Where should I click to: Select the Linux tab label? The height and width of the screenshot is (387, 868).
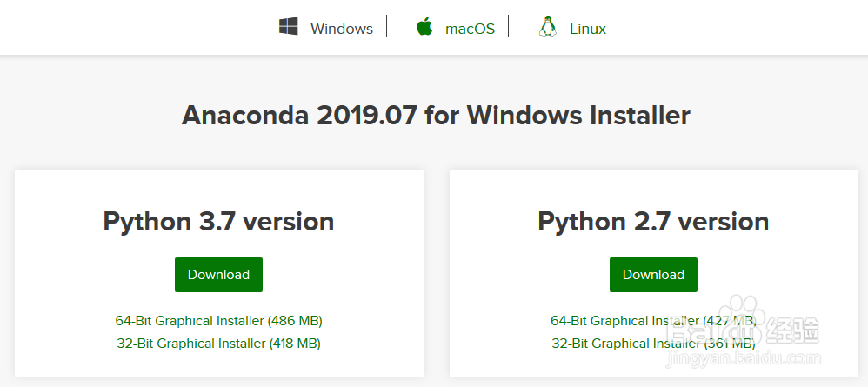point(588,29)
